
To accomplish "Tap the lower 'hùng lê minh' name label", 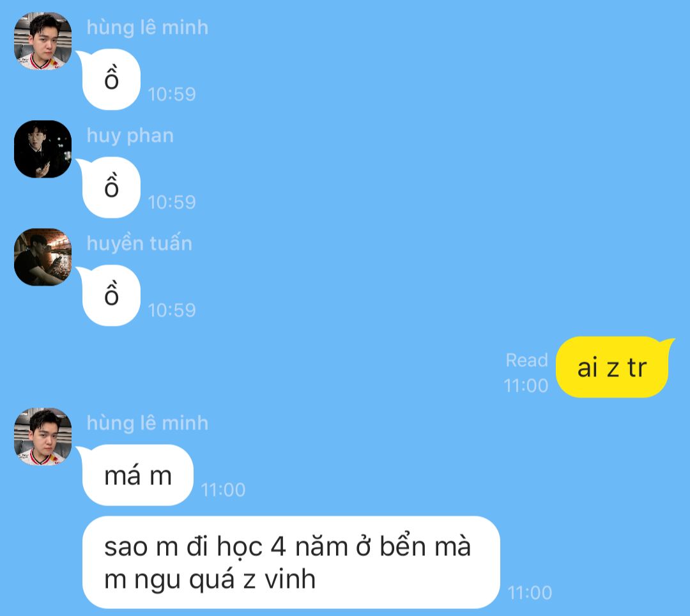I will pyautogui.click(x=148, y=423).
